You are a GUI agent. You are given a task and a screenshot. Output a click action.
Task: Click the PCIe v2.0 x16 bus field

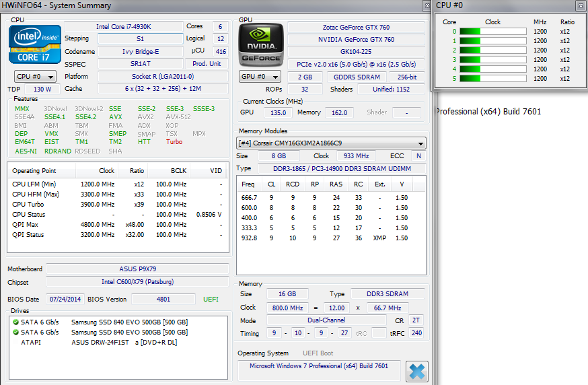click(356, 64)
